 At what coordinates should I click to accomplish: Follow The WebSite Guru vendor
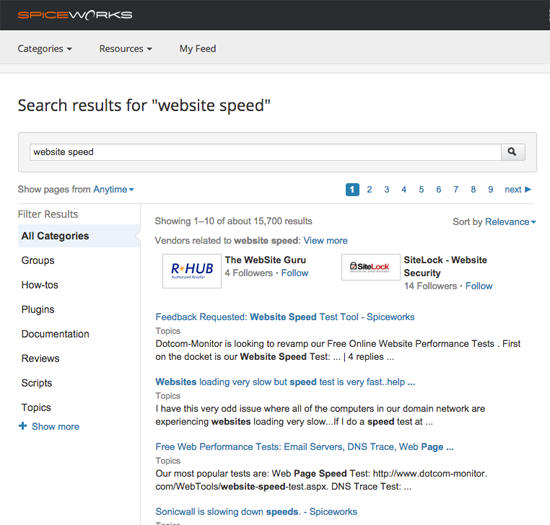[x=295, y=273]
